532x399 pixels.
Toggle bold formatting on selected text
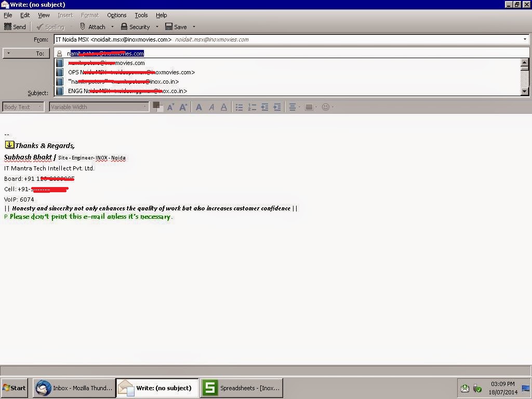[199, 107]
